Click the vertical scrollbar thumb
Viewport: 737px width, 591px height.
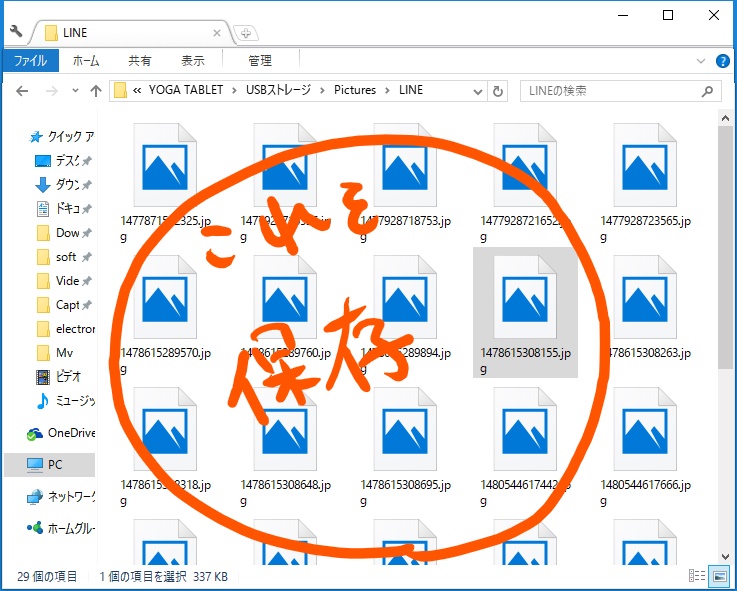(725, 247)
